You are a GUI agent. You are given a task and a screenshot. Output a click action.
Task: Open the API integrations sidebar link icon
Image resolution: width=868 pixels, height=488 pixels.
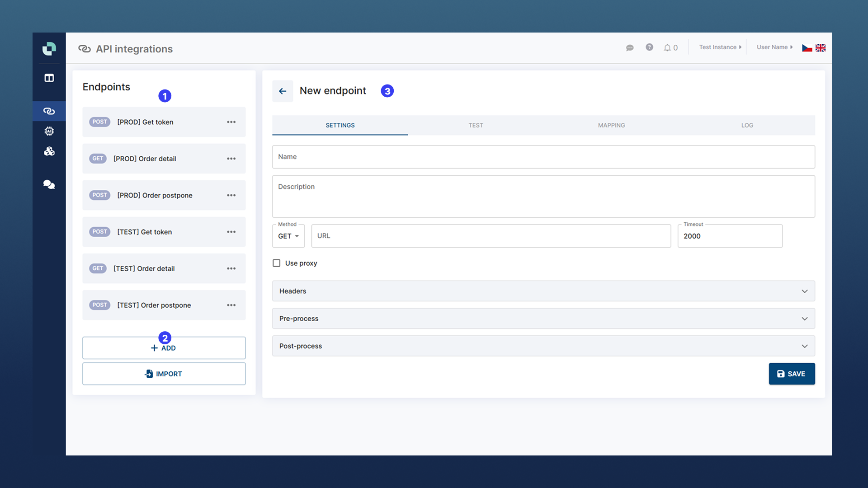coord(49,111)
